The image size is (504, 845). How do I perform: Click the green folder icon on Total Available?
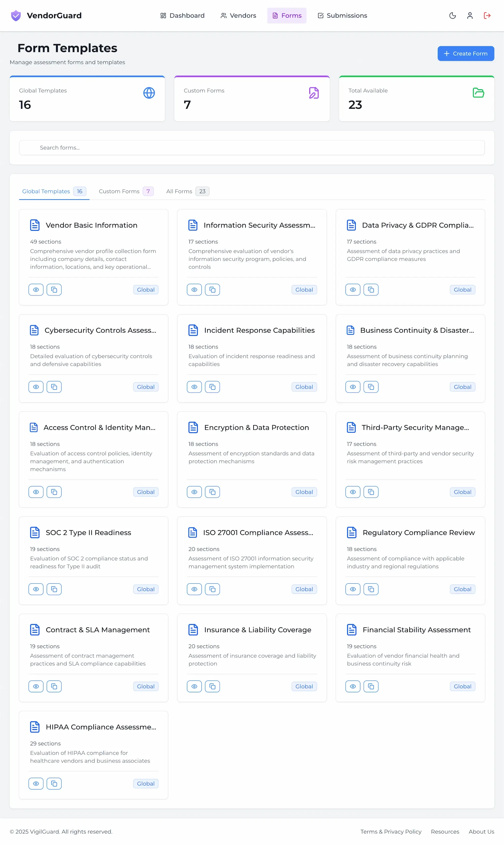coord(478,92)
